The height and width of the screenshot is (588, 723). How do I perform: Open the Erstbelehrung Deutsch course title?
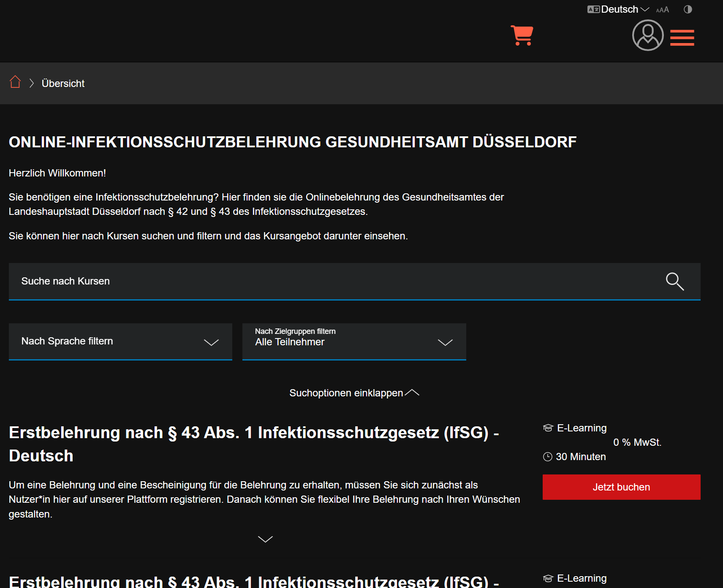point(253,444)
